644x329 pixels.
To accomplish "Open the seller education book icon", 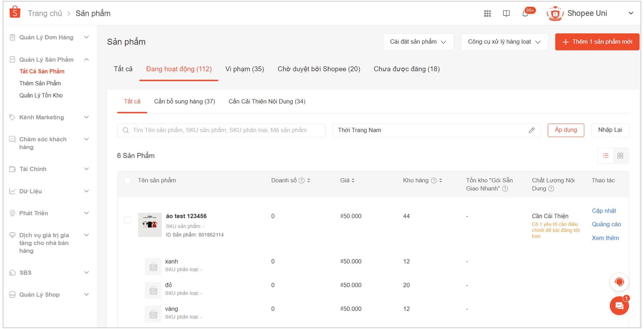I will (x=506, y=13).
